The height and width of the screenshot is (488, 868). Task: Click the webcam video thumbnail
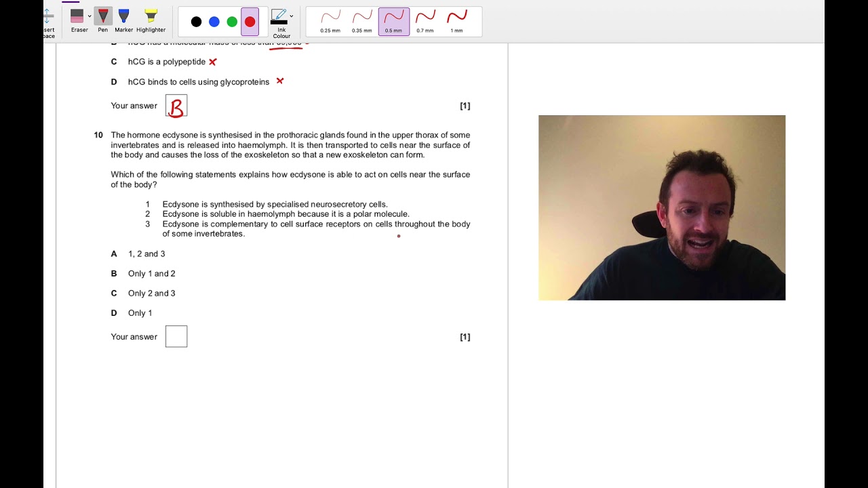pyautogui.click(x=662, y=207)
